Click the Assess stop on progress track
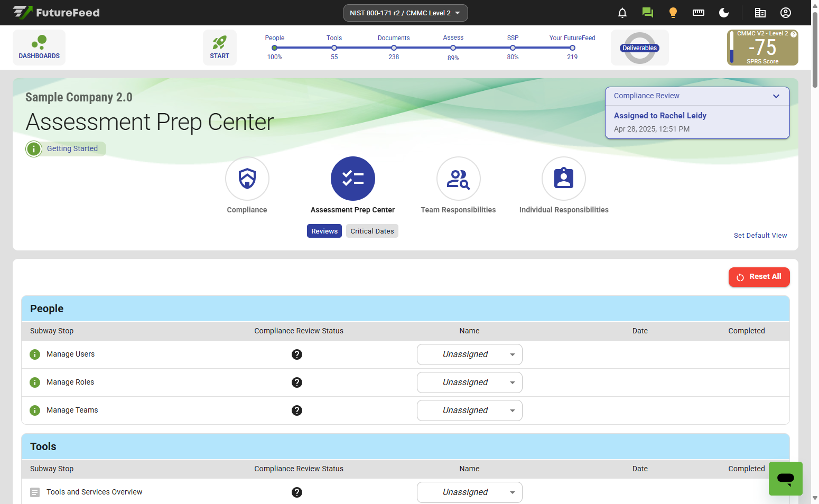This screenshot has height=504, width=819. coord(453,48)
